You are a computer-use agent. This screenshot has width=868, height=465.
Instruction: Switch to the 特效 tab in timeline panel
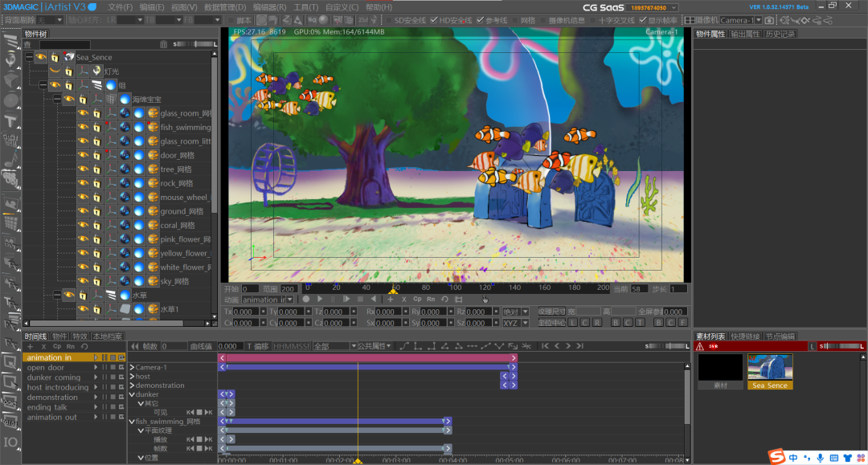point(80,337)
